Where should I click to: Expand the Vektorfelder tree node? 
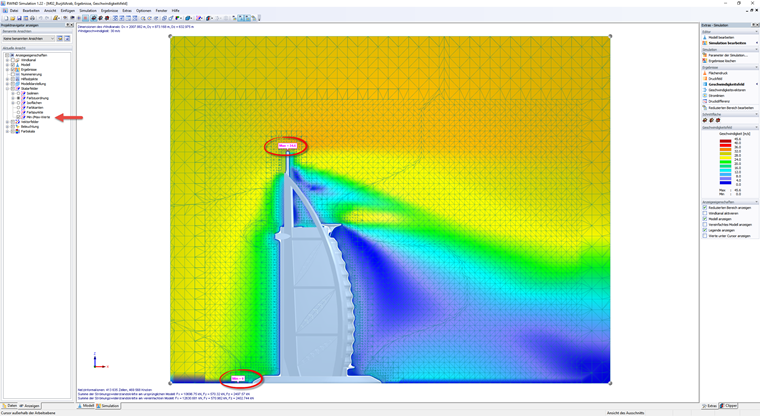[7, 122]
